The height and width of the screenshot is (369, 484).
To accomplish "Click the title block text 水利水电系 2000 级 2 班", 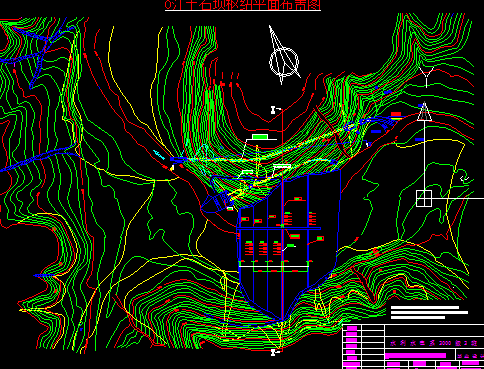I will 434,343.
